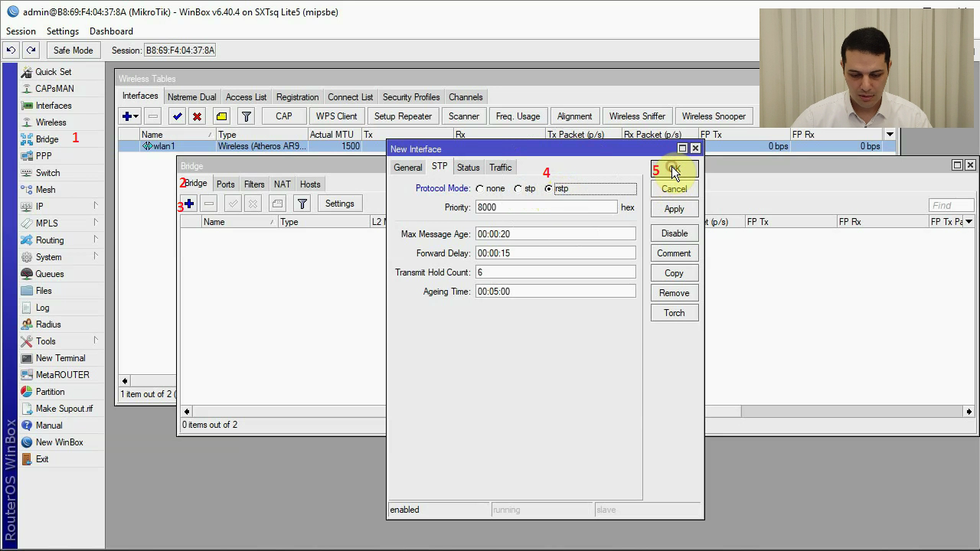Open Settings button in Bridge window

[x=339, y=204]
